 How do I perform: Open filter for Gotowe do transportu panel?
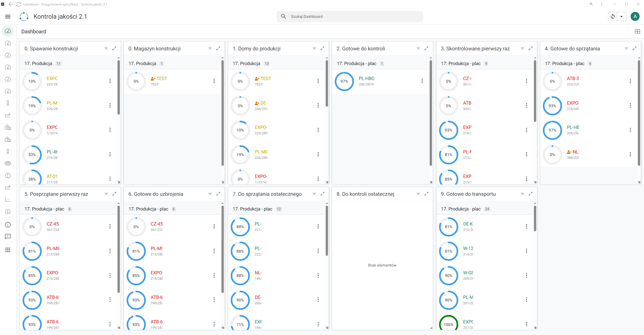[522, 194]
